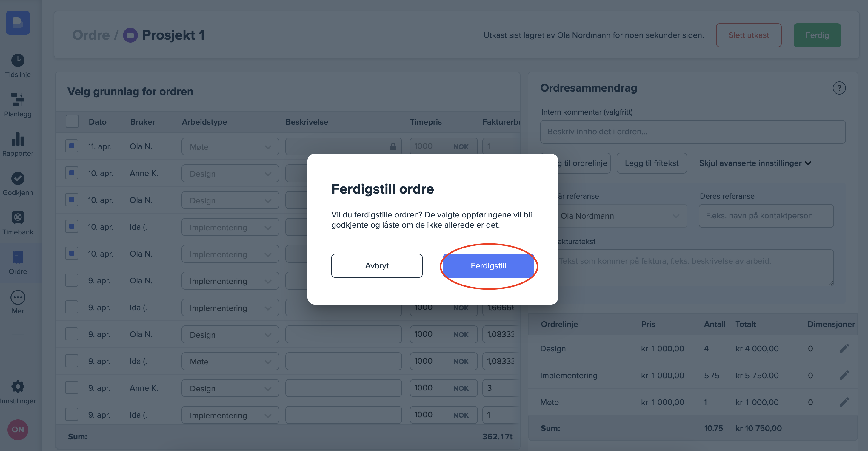Open Arbeidstype dropdown showing Møte, bottom rows
This screenshot has width=868, height=451.
(230, 362)
